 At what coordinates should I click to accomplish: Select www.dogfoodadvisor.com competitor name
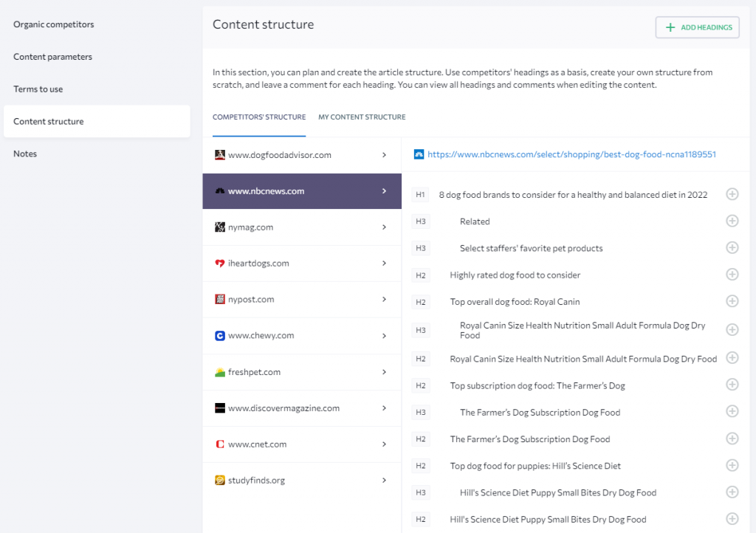pyautogui.click(x=280, y=155)
